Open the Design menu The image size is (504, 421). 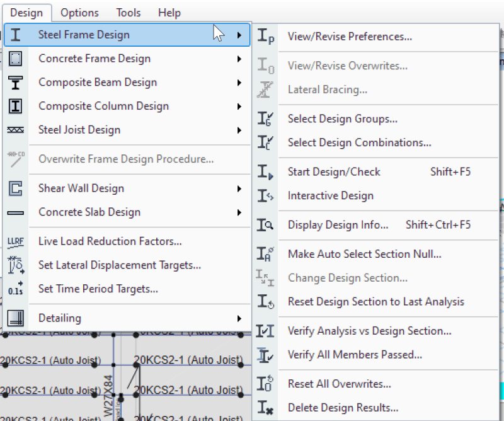[26, 13]
